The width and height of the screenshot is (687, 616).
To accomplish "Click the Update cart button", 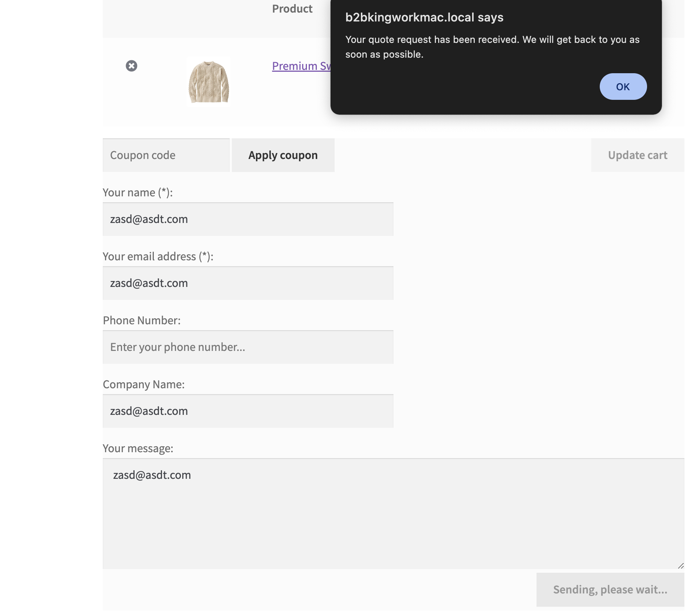I will click(637, 155).
